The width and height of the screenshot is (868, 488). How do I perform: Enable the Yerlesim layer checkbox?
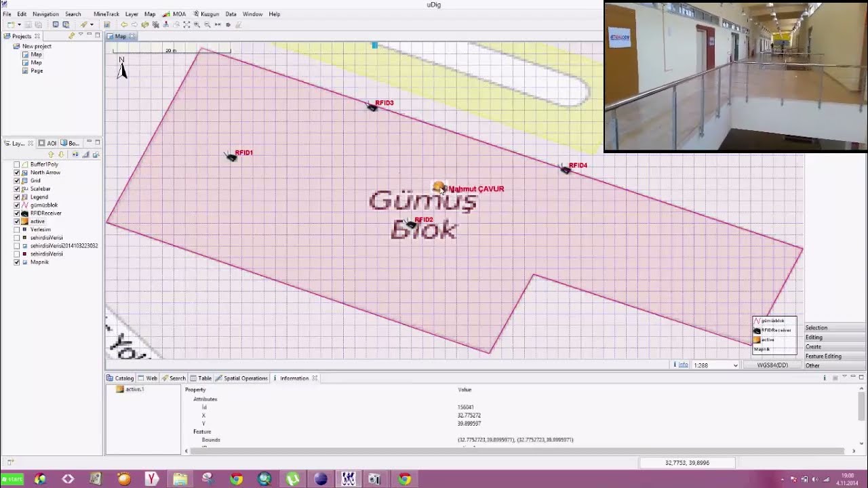(17, 229)
